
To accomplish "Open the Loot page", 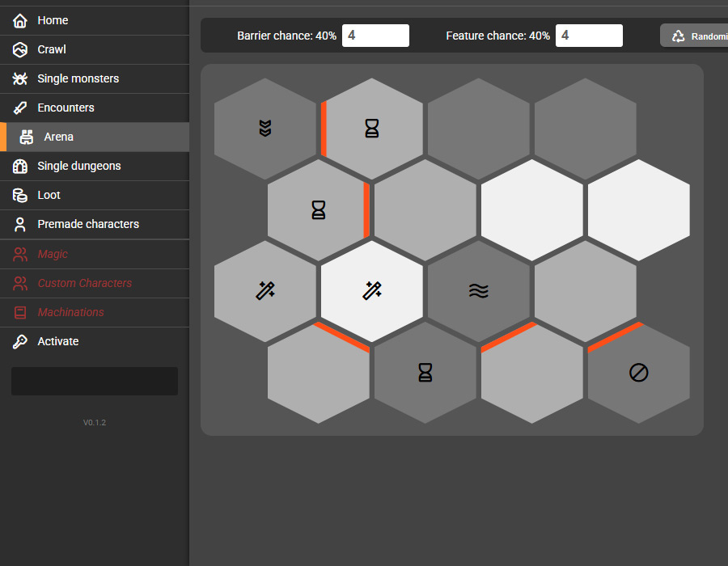I will [x=95, y=196].
